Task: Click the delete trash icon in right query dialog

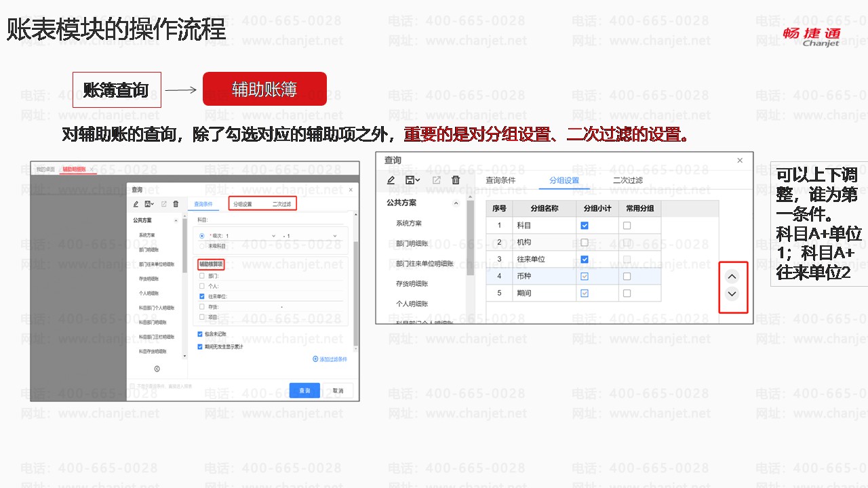Action: [x=456, y=180]
